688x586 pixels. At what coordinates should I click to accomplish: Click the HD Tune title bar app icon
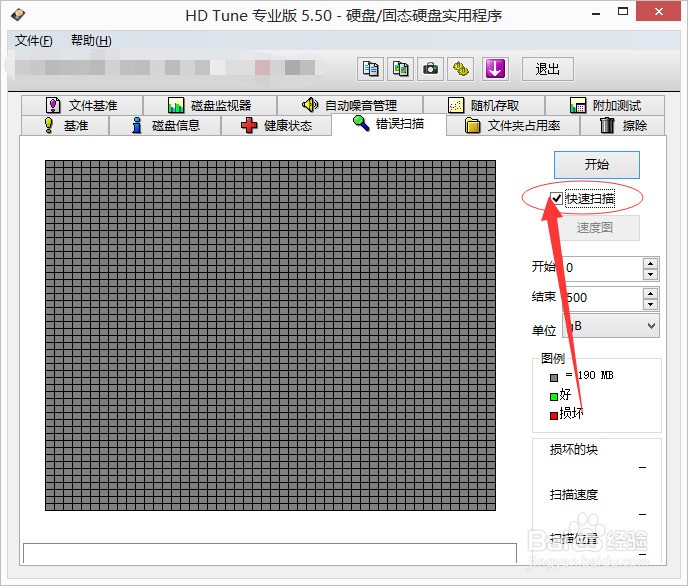coord(18,15)
